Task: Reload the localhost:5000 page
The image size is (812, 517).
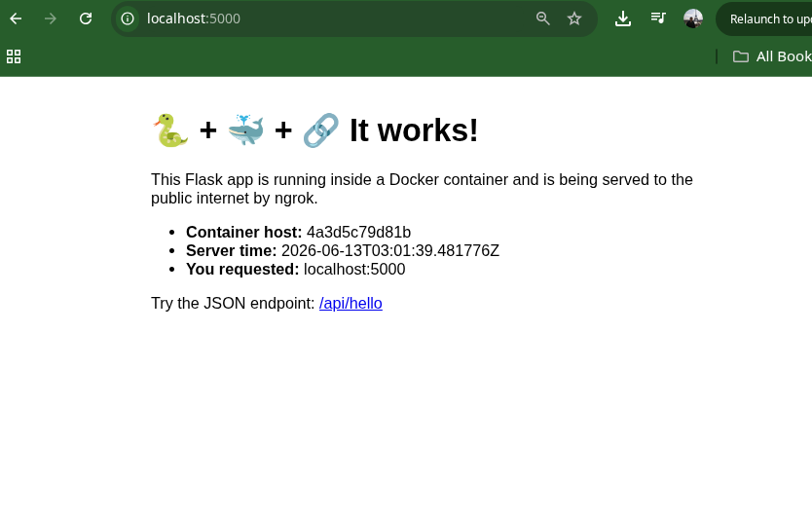Action: pyautogui.click(x=86, y=19)
